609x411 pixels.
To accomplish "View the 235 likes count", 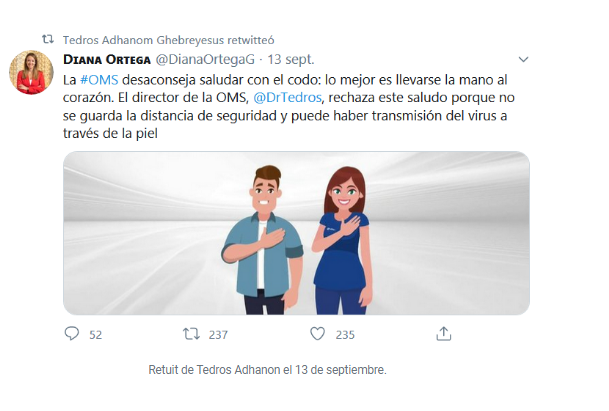I will coord(345,335).
